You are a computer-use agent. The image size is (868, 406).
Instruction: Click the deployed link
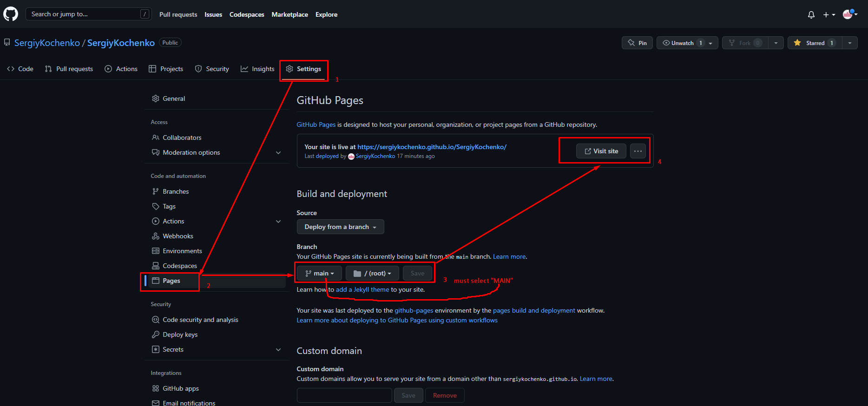pos(327,156)
